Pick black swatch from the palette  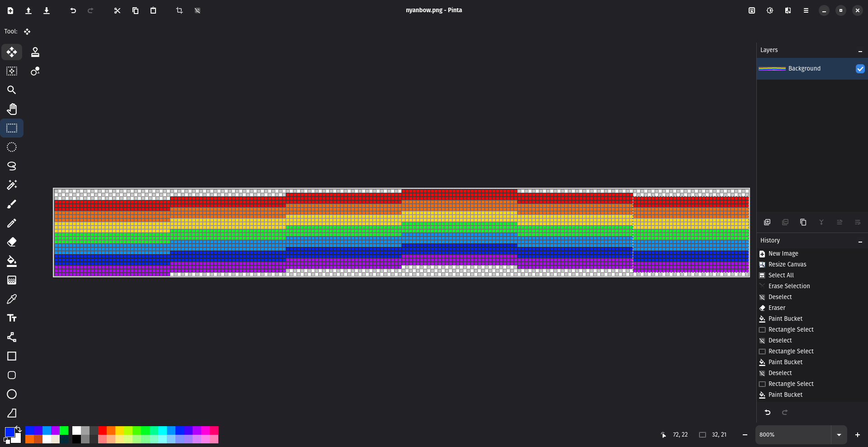pyautogui.click(x=76, y=439)
